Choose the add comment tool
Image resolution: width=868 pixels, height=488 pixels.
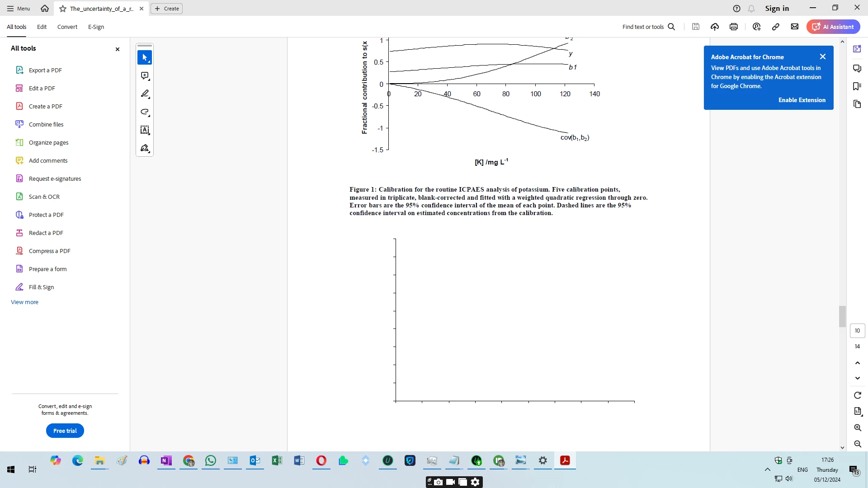click(x=145, y=76)
